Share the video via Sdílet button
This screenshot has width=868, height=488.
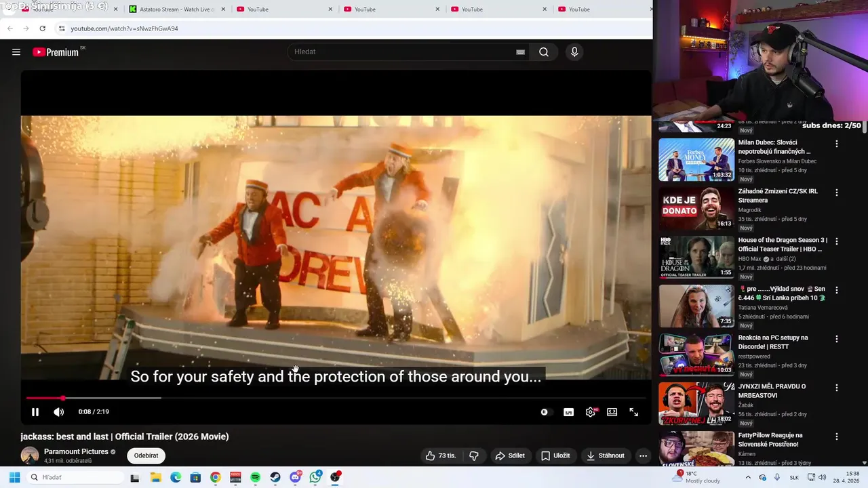(x=510, y=455)
